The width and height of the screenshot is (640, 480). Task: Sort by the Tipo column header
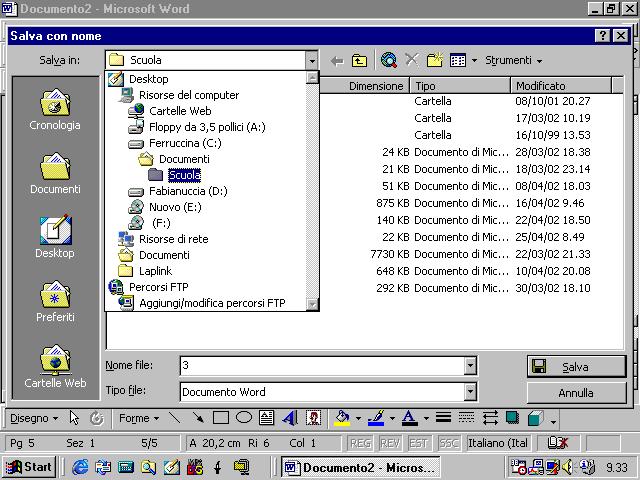(x=460, y=86)
